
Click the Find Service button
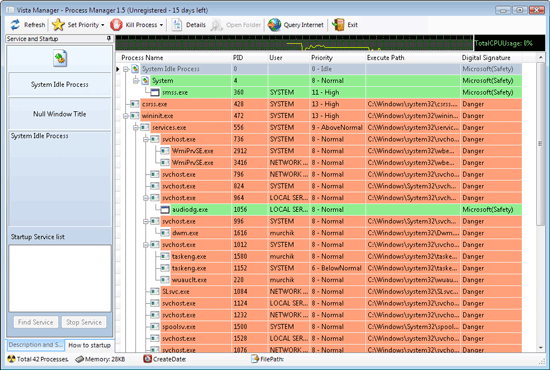tap(36, 322)
